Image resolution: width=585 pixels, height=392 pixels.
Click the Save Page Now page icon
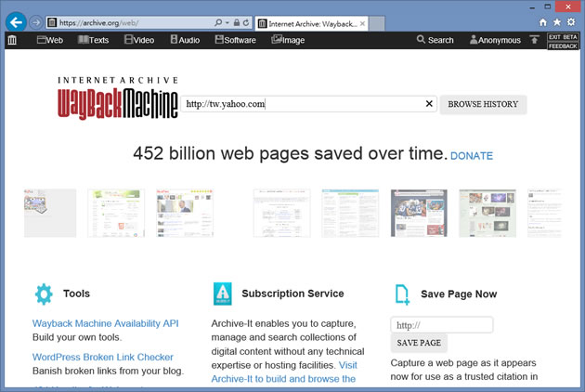(402, 294)
